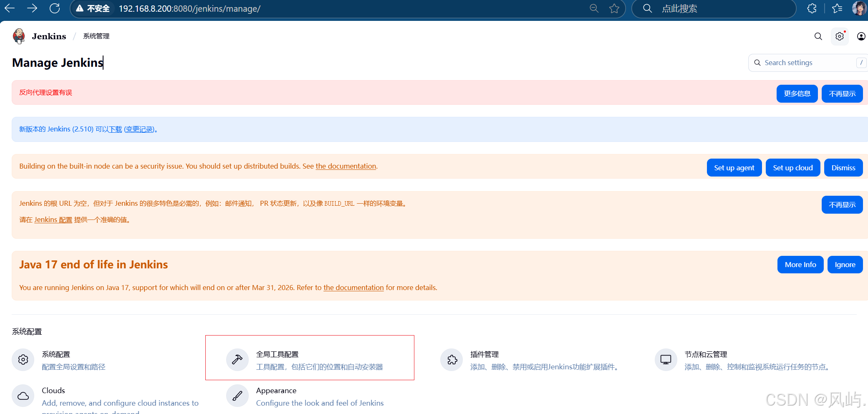The image size is (868, 414).
Task: Bookmark page with the star icon
Action: [614, 8]
